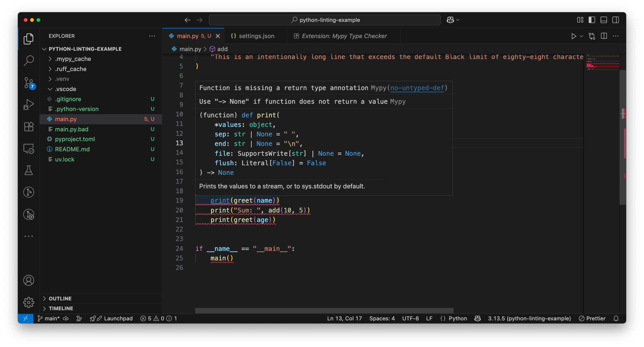This screenshot has width=644, height=347.
Task: Switch to Extension: Mypy Type Checker tab
Action: (344, 36)
